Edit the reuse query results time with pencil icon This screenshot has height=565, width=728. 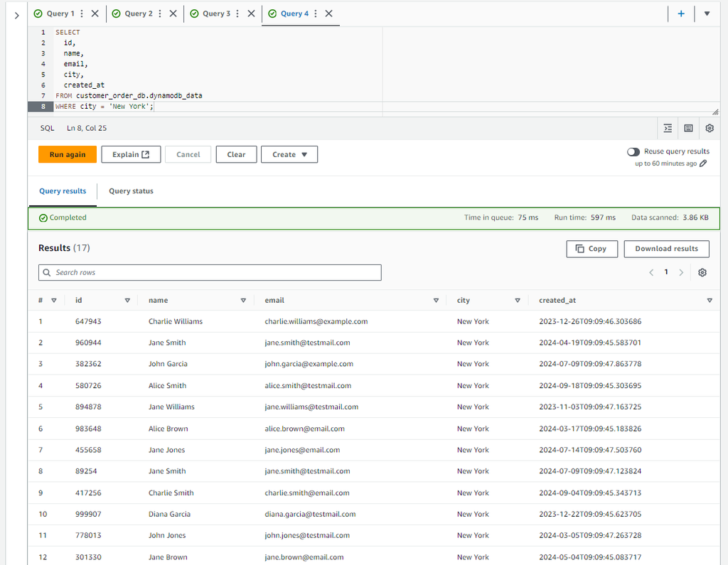click(703, 163)
